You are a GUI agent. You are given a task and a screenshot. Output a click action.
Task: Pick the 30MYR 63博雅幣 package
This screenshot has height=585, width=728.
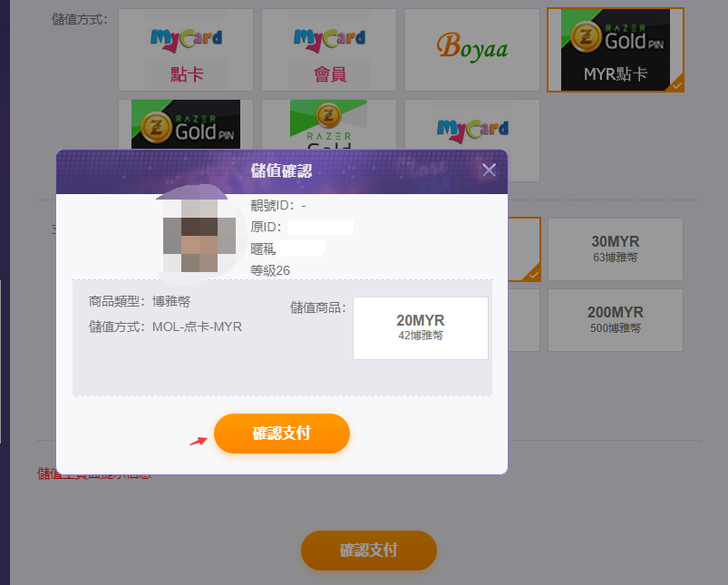(x=616, y=249)
